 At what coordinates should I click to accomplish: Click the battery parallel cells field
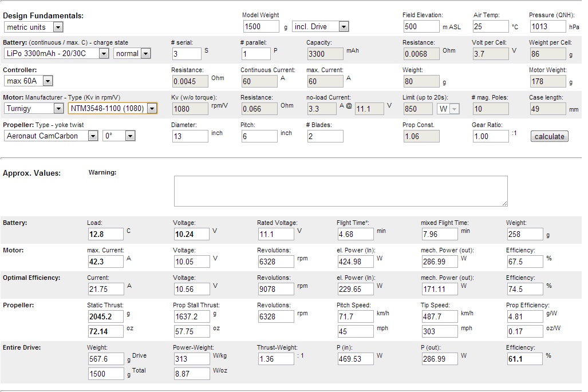(255, 54)
